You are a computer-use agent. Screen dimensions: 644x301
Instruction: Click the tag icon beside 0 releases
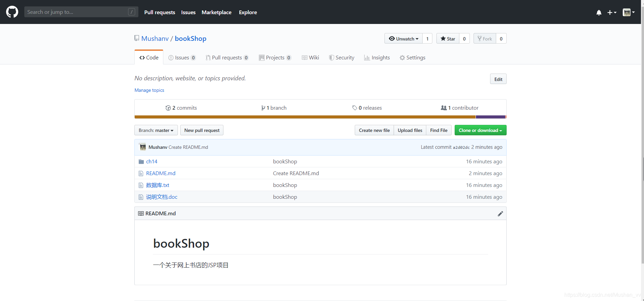pyautogui.click(x=355, y=108)
